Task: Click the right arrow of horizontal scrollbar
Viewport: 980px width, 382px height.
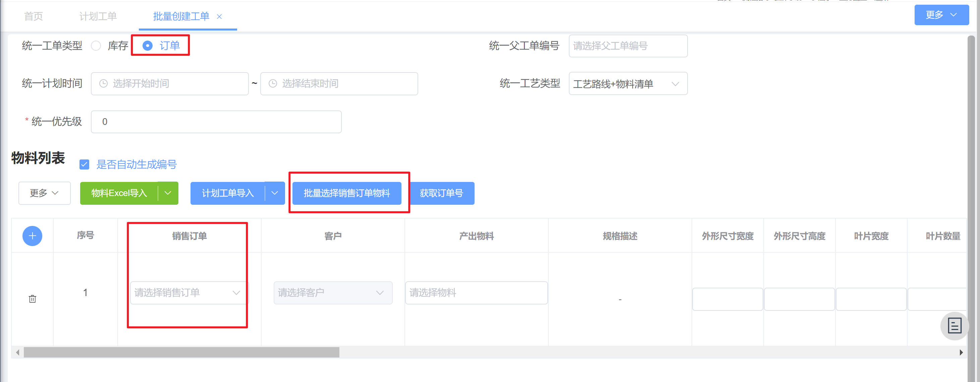Action: pyautogui.click(x=961, y=352)
